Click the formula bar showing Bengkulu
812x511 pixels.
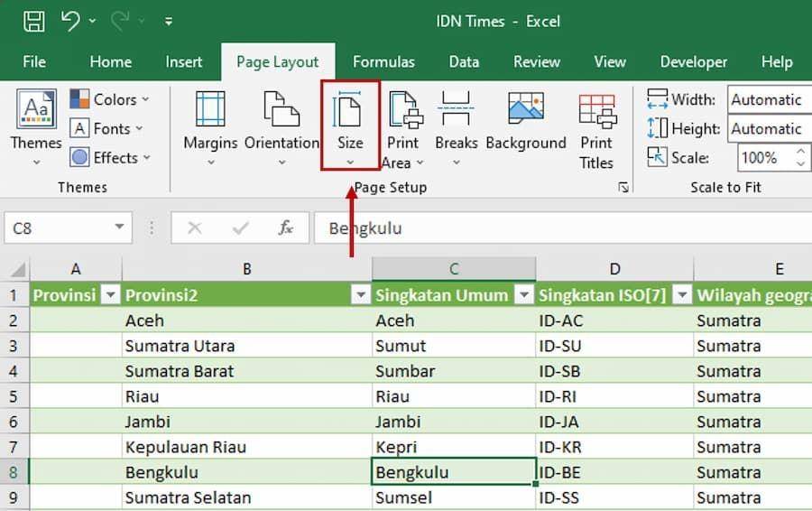click(563, 228)
